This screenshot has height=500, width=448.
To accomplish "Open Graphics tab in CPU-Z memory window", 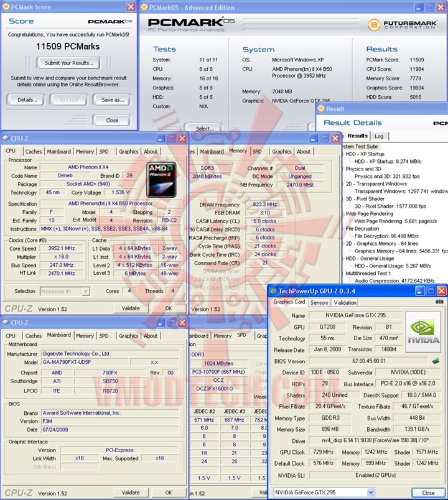I will pyautogui.click(x=282, y=152).
